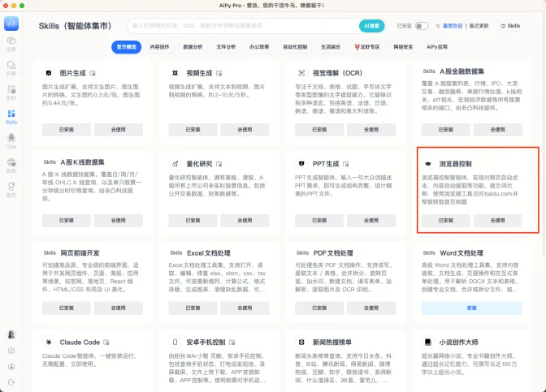546x392 pixels.
Task: Click the 视频生成 card icon
Action: (175, 73)
